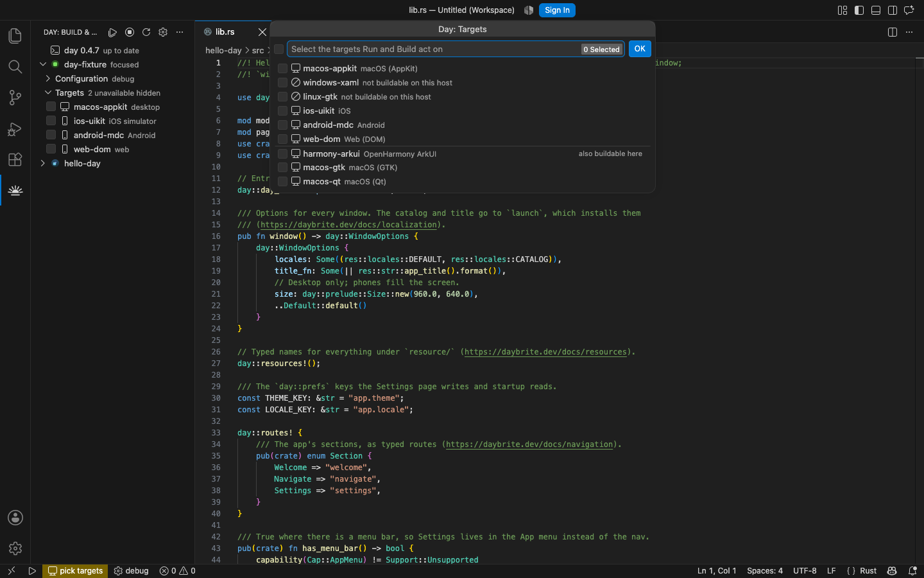Screen dimensions: 924x578
Task: Open the Run and Debug view
Action: [15, 128]
